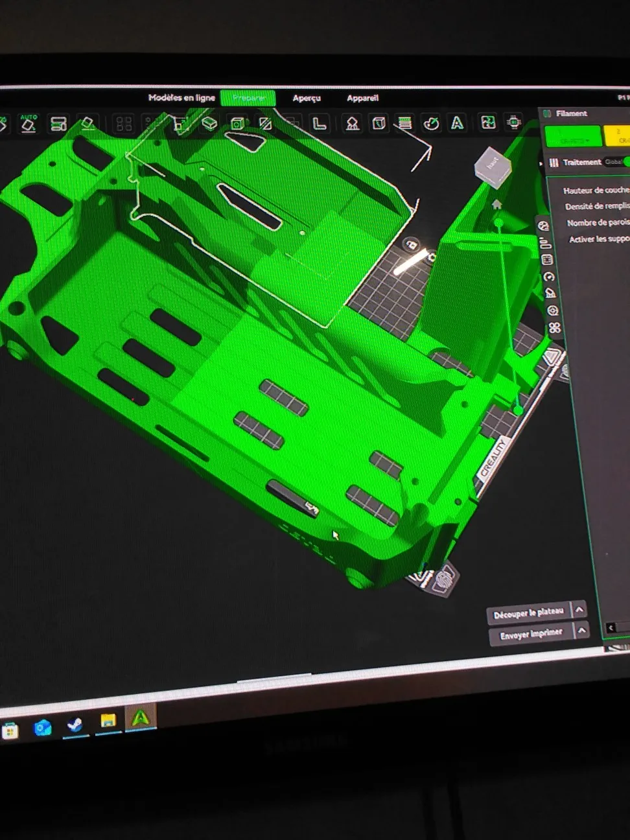This screenshot has height=840, width=630.
Task: Select the yellow filament 2 swatch
Action: [x=618, y=137]
